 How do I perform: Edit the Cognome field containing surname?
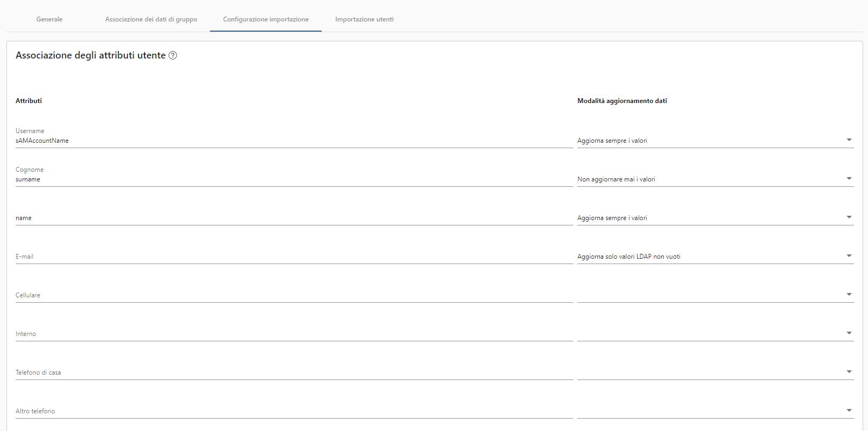coord(294,179)
